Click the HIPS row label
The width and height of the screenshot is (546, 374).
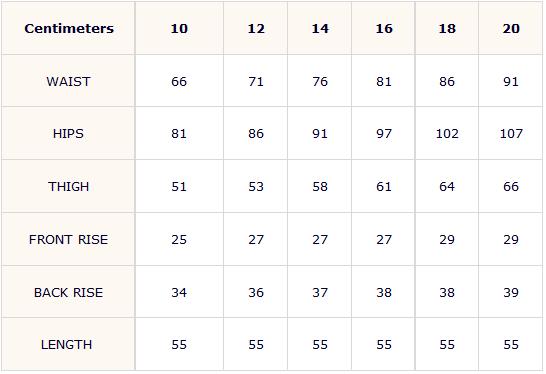coord(68,134)
